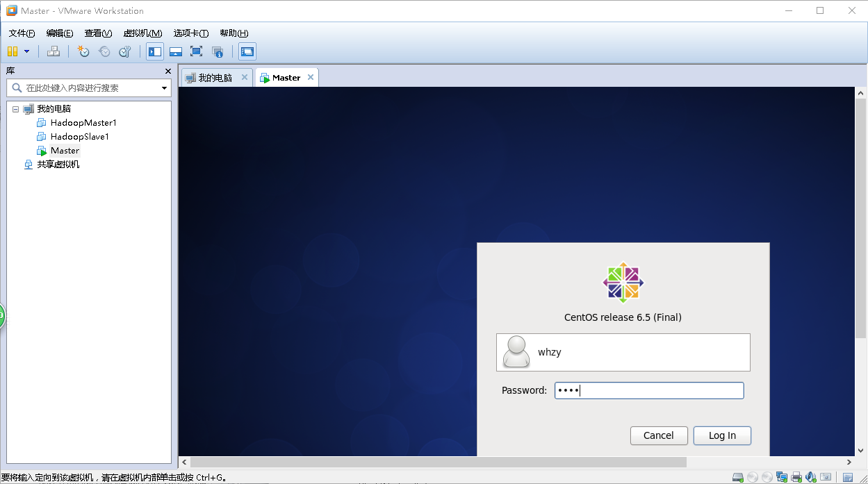
Task: Click the "CentOS release 6.5 (Final)" text
Action: point(623,317)
